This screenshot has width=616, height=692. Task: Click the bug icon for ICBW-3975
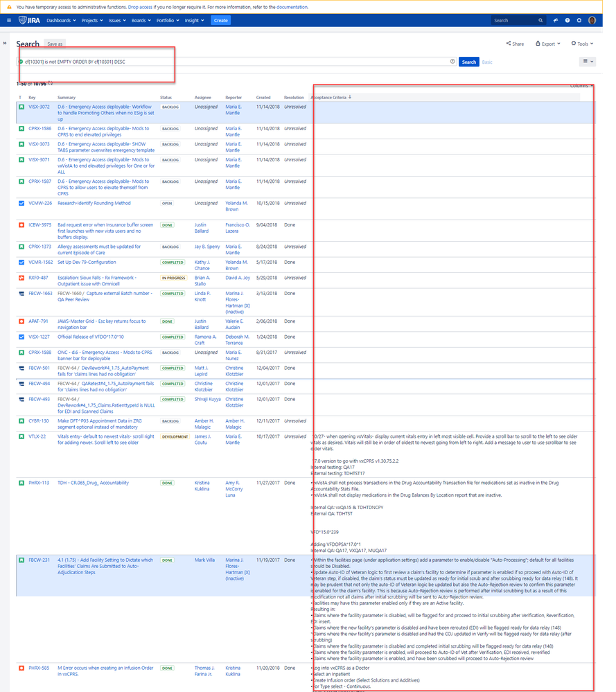coord(21,225)
